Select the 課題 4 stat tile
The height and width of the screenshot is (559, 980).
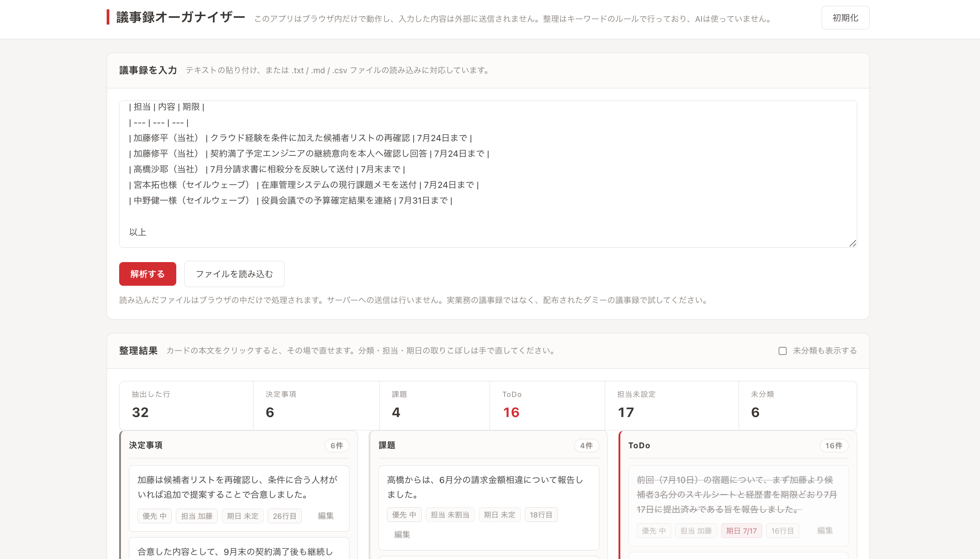[434, 405]
